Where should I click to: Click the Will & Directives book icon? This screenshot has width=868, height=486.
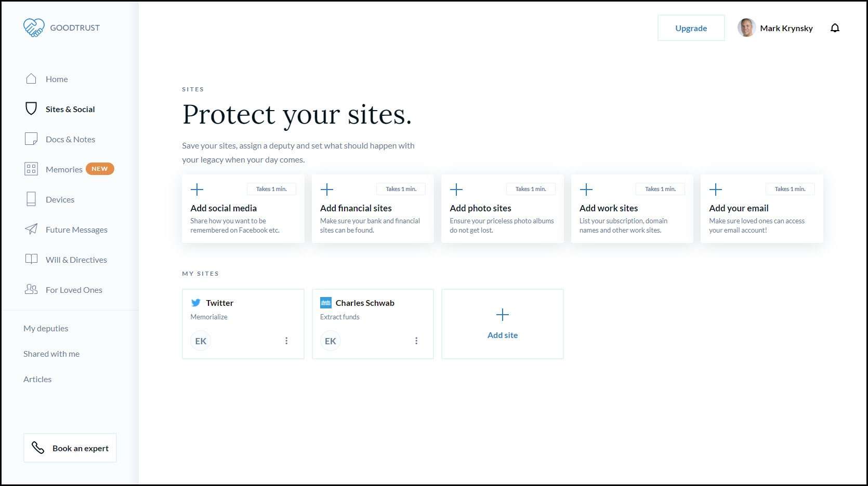31,259
